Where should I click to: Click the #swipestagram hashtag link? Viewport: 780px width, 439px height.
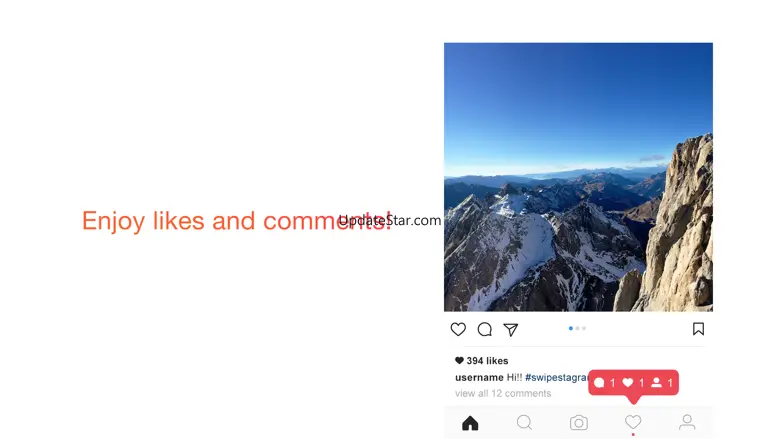(x=556, y=377)
